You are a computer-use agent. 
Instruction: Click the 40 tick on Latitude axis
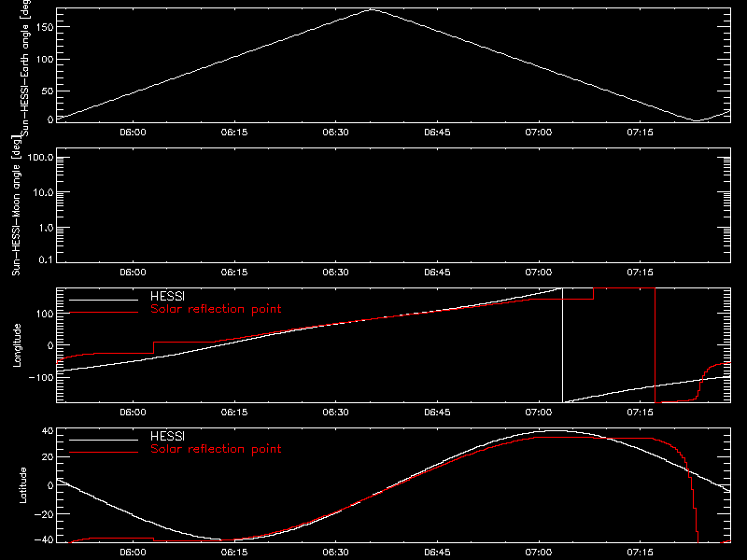[x=48, y=431]
